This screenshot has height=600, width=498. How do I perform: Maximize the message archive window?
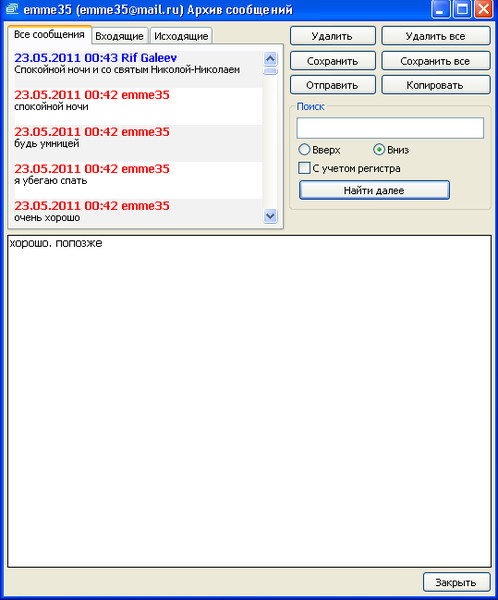pyautogui.click(x=462, y=9)
